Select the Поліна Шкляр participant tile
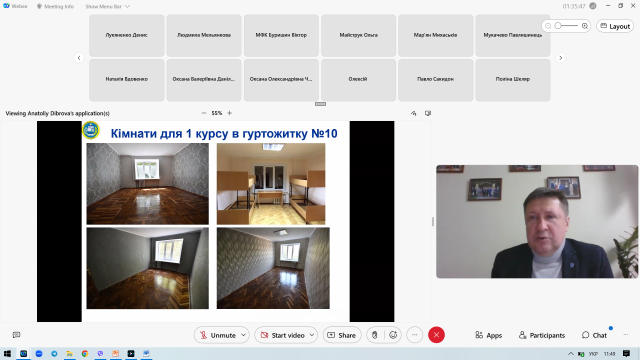 tap(513, 80)
